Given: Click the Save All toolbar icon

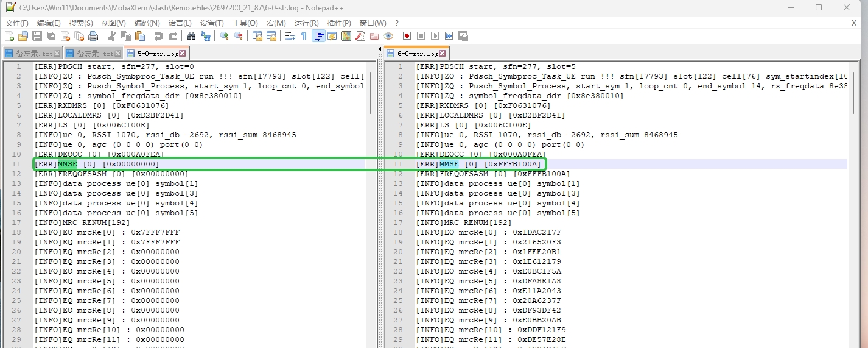Looking at the screenshot, I should point(51,36).
